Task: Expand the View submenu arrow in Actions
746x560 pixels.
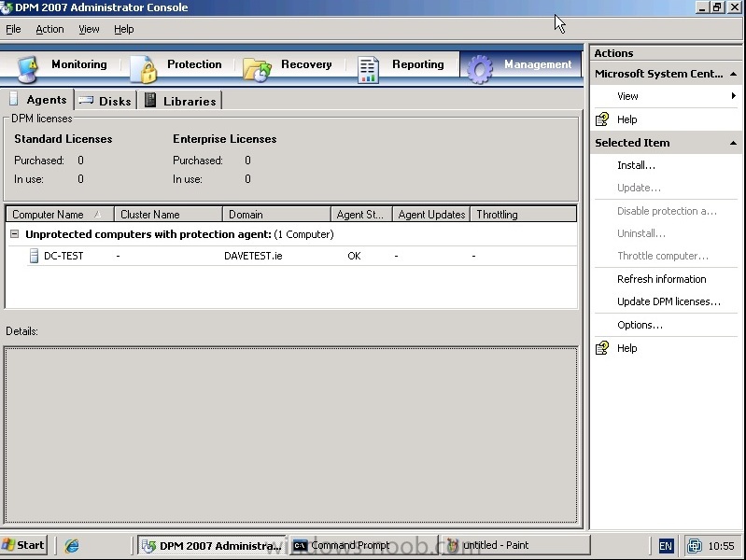Action: tap(734, 95)
